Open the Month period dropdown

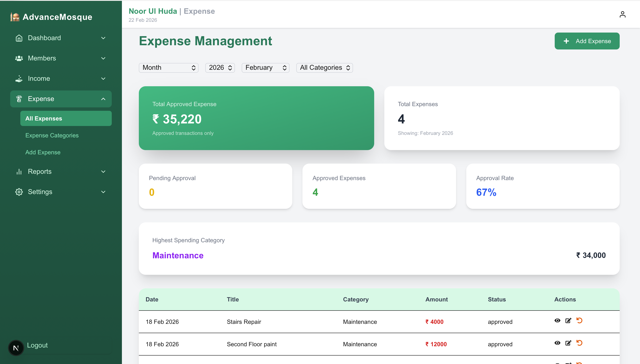[x=168, y=68]
